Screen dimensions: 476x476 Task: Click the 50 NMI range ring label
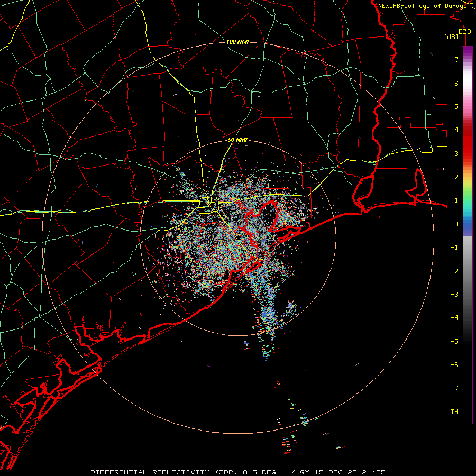point(237,140)
